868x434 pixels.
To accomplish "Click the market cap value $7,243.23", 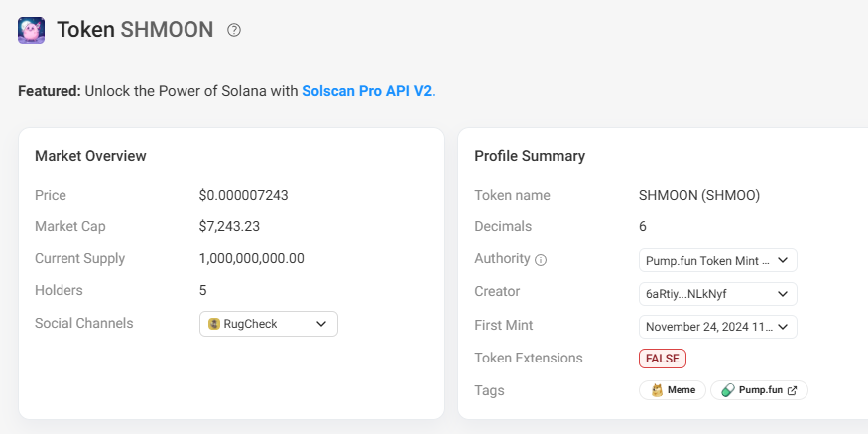I will [x=230, y=226].
